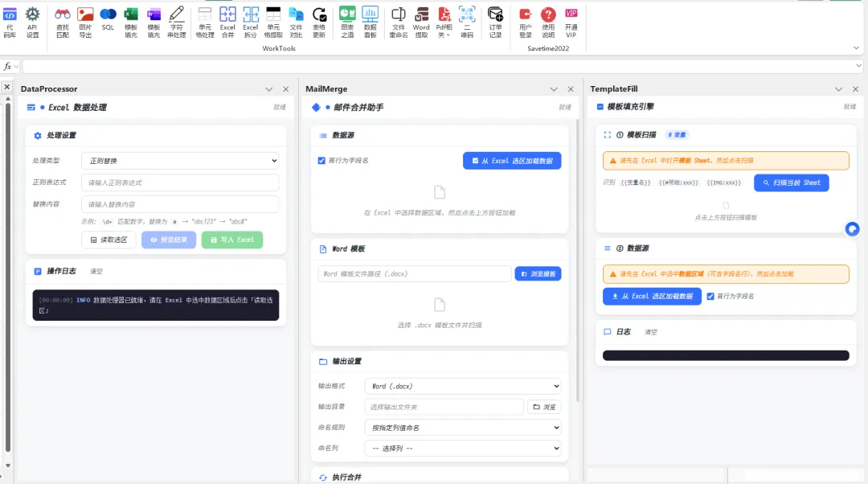Viewport: 868px width, 484px height.
Task: Click 浏览模板 button
Action: tap(538, 273)
